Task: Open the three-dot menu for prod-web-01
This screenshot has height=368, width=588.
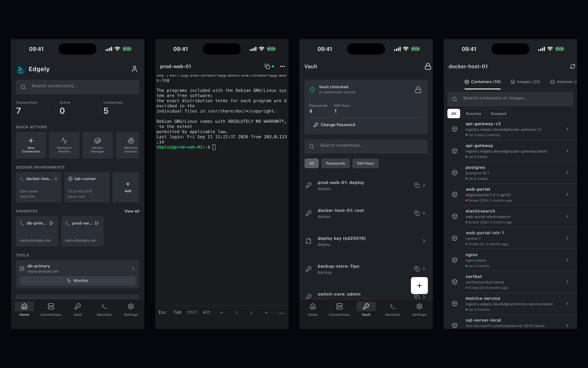Action: coord(282,66)
